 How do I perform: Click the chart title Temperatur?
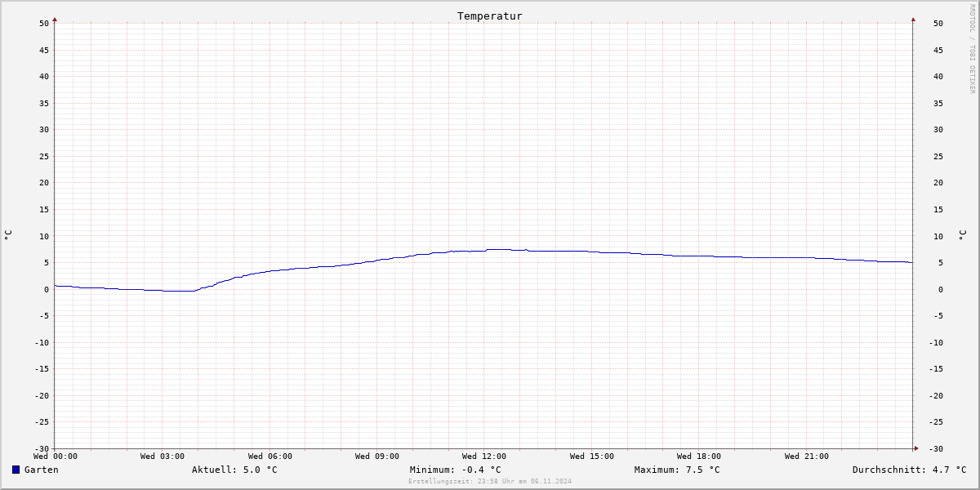(x=490, y=16)
